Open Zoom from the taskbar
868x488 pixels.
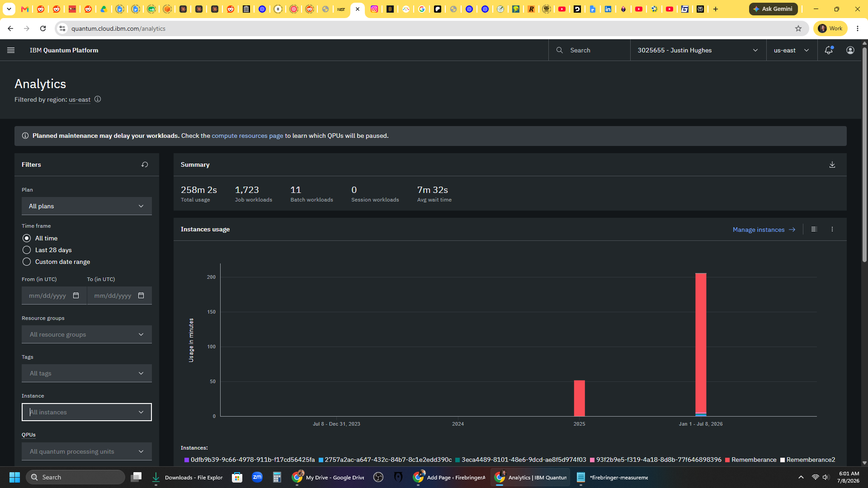tap(257, 477)
